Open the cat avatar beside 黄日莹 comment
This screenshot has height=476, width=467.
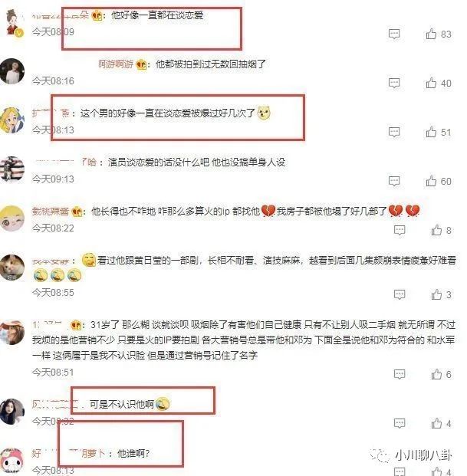point(12,268)
